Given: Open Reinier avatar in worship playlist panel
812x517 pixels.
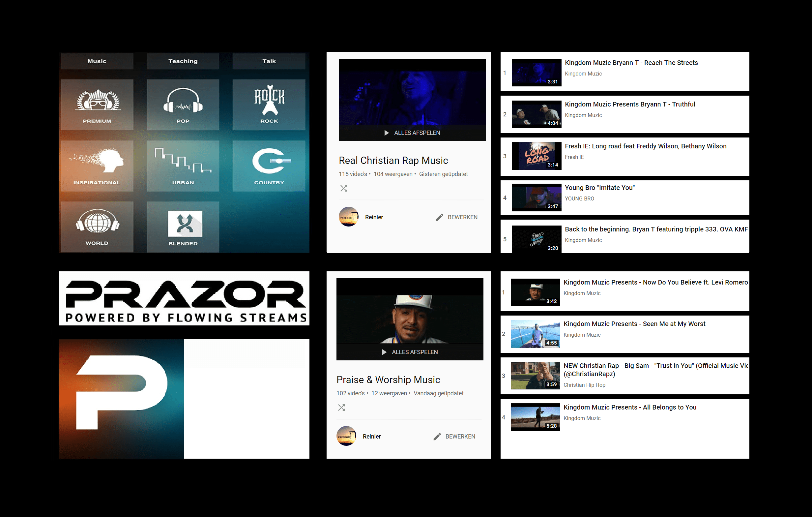Looking at the screenshot, I should pos(346,436).
